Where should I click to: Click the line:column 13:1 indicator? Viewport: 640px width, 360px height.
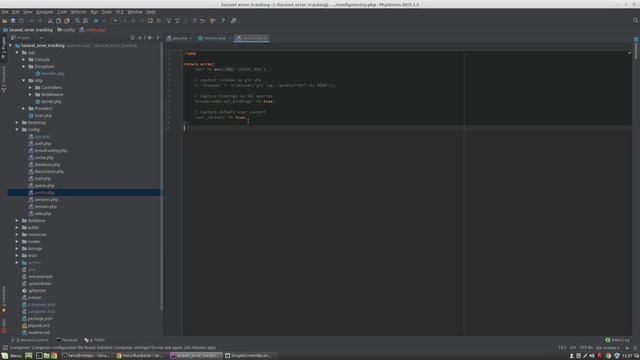(562, 348)
